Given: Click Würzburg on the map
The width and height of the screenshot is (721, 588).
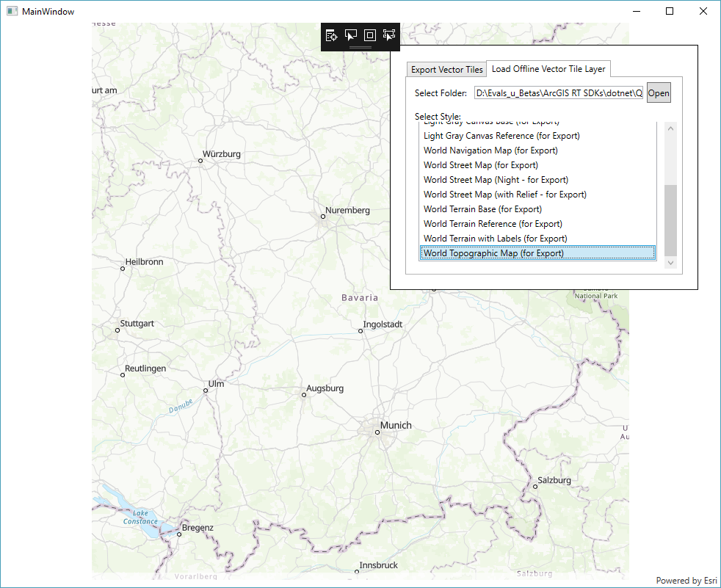Looking at the screenshot, I should 221,154.
